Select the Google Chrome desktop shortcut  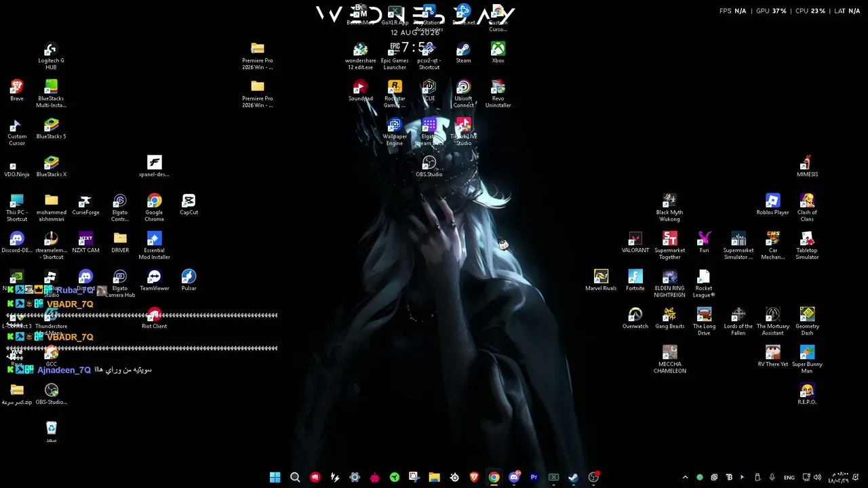pos(154,208)
